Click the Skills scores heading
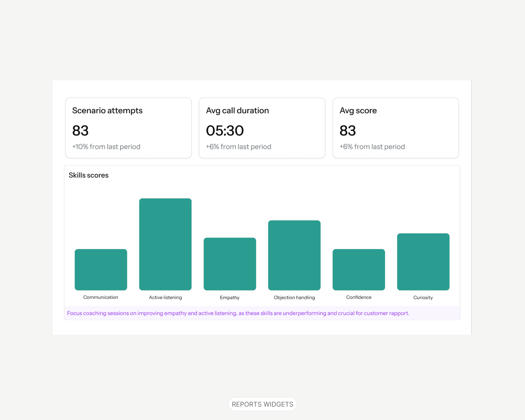This screenshot has height=420, width=525. [89, 175]
